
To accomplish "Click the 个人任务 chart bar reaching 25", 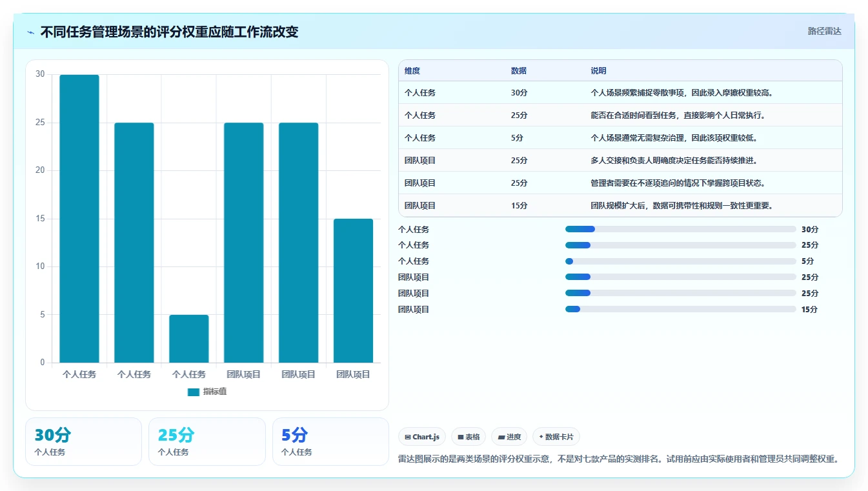I will click(134, 243).
